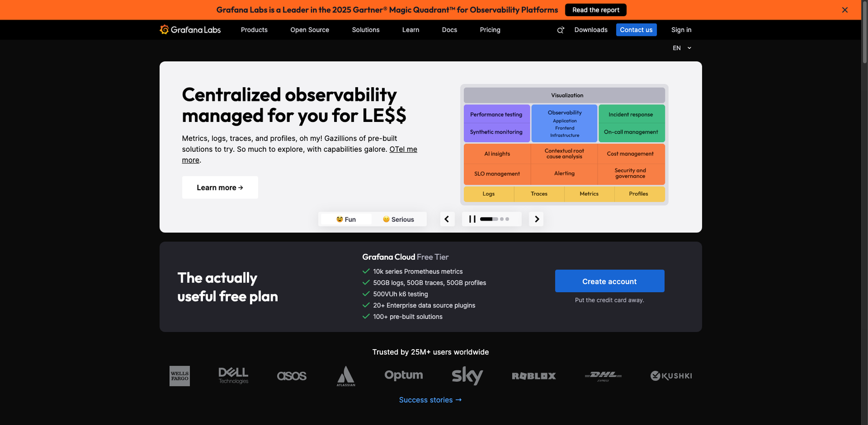Image resolution: width=868 pixels, height=425 pixels.
Task: Open the search icon in navbar
Action: click(560, 30)
